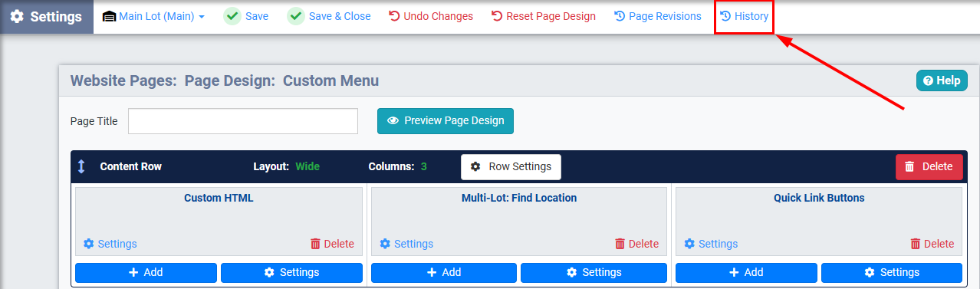This screenshot has height=289, width=980.
Task: Click Undo Changes in toolbar
Action: pos(431,16)
